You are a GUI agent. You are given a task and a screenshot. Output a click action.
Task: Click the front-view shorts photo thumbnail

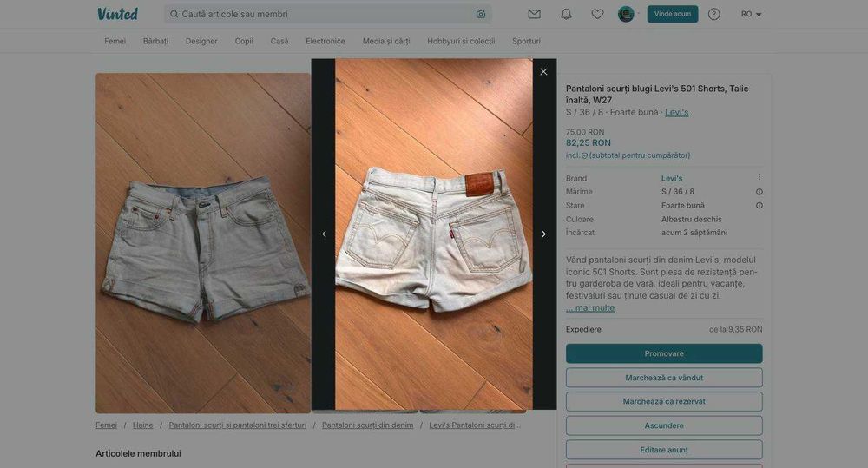203,243
